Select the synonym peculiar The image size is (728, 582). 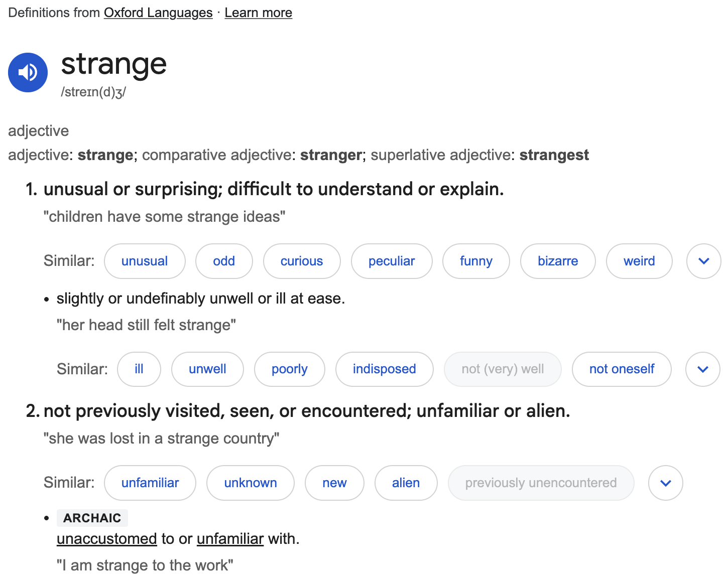pyautogui.click(x=392, y=261)
